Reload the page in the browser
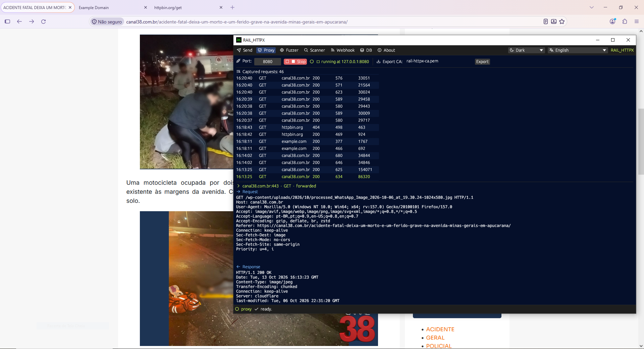 (43, 21)
